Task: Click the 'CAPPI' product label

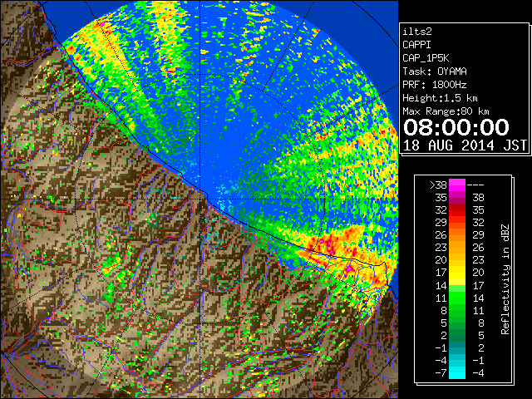Action: click(x=416, y=45)
